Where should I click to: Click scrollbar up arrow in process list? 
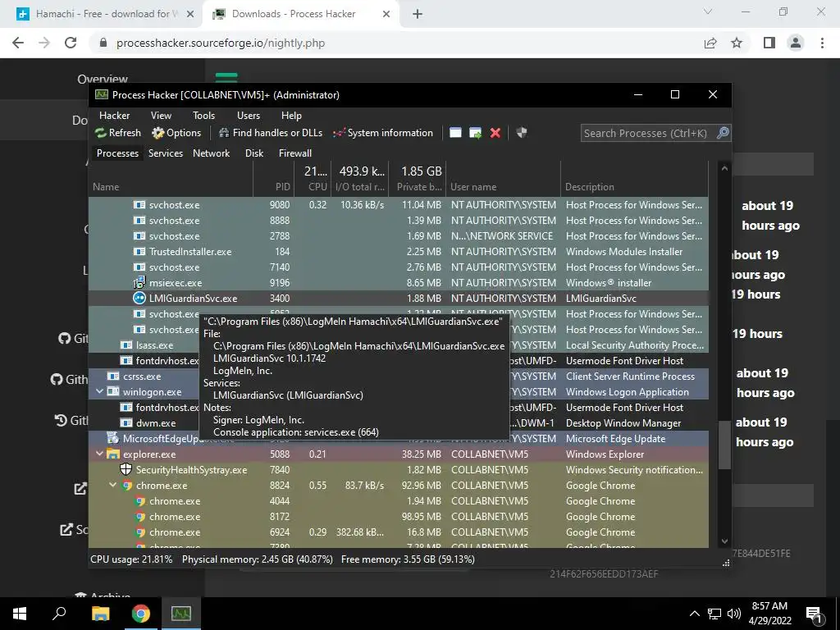(x=724, y=168)
